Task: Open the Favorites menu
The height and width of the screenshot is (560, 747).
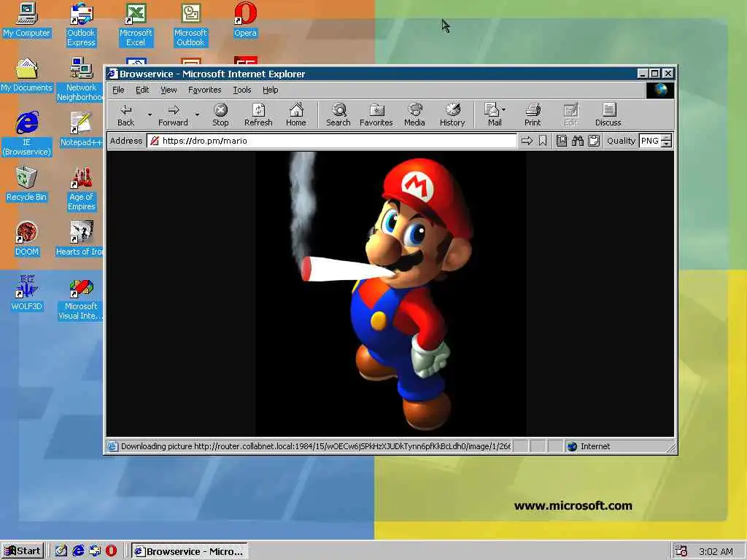Action: (x=205, y=90)
